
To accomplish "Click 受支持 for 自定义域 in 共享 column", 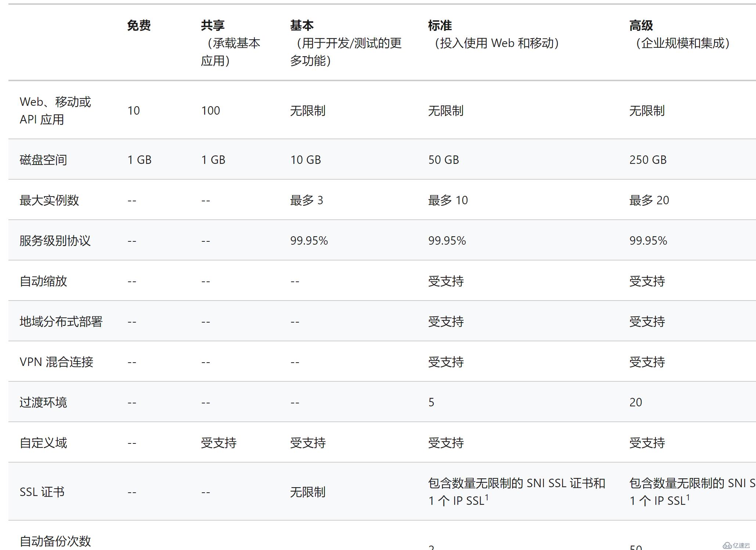I will 218,443.
